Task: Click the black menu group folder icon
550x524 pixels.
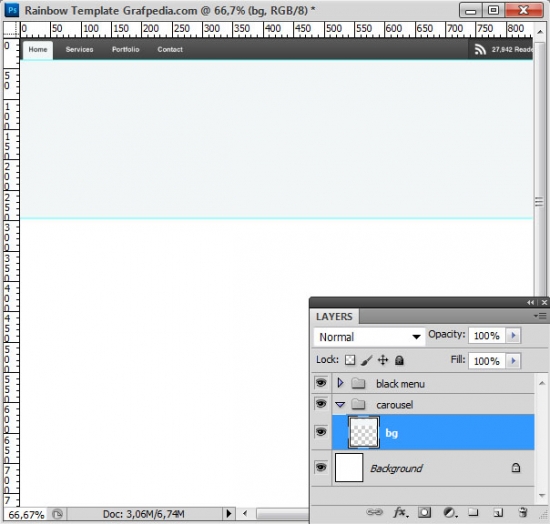Action: [x=358, y=383]
